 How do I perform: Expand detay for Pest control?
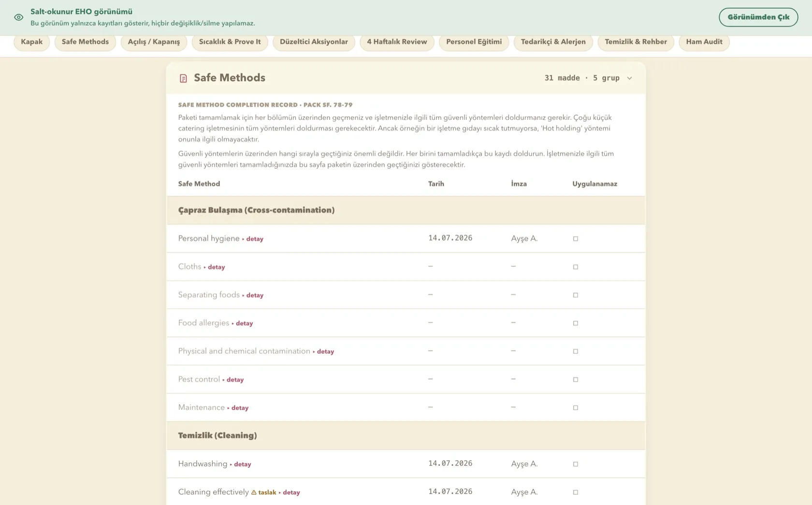[233, 380]
